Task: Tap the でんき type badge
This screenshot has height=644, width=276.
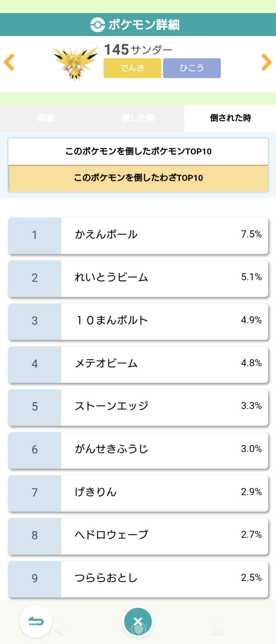Action: click(132, 68)
